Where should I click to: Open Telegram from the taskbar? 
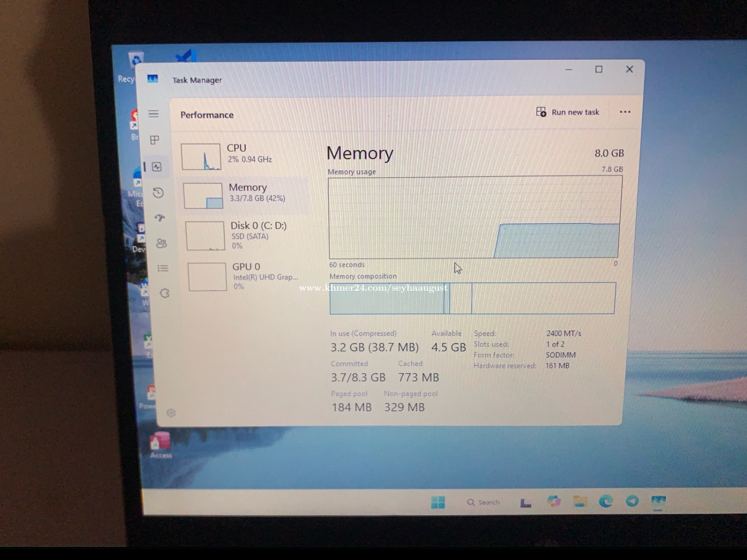coord(632,501)
